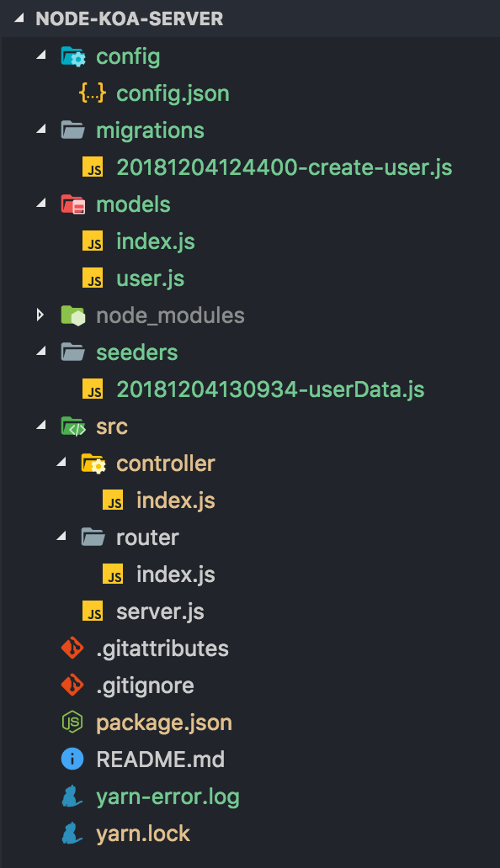Open server.js file
This screenshot has height=868, width=500.
coord(160,611)
